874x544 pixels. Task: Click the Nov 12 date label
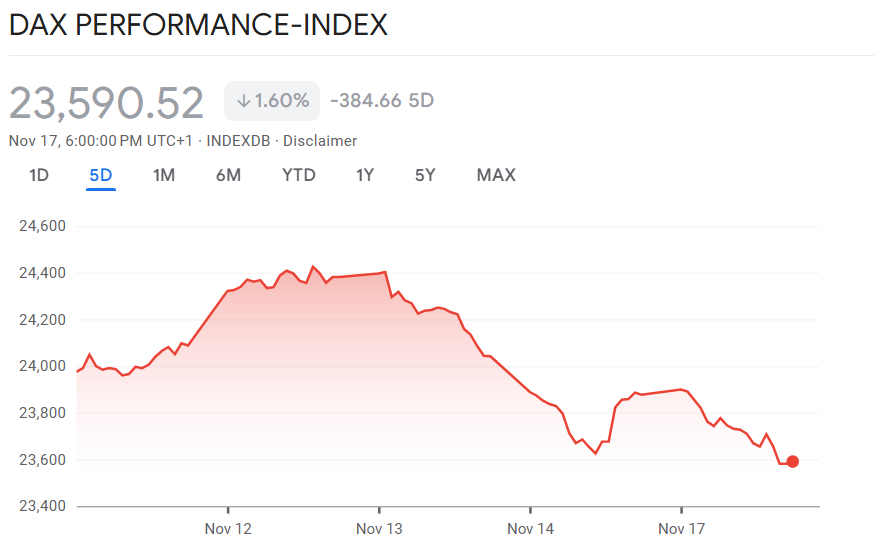point(228,528)
